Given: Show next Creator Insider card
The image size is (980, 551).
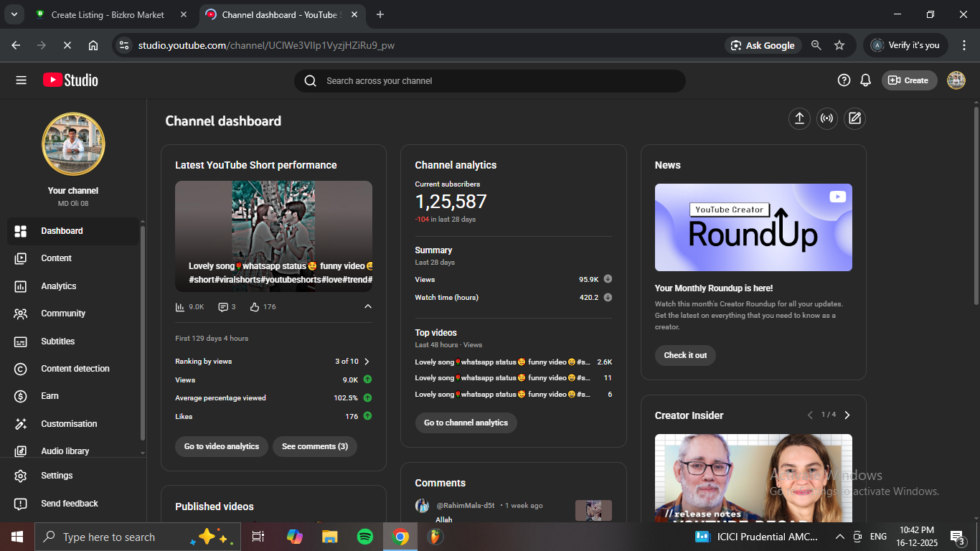Looking at the screenshot, I should click(x=847, y=415).
